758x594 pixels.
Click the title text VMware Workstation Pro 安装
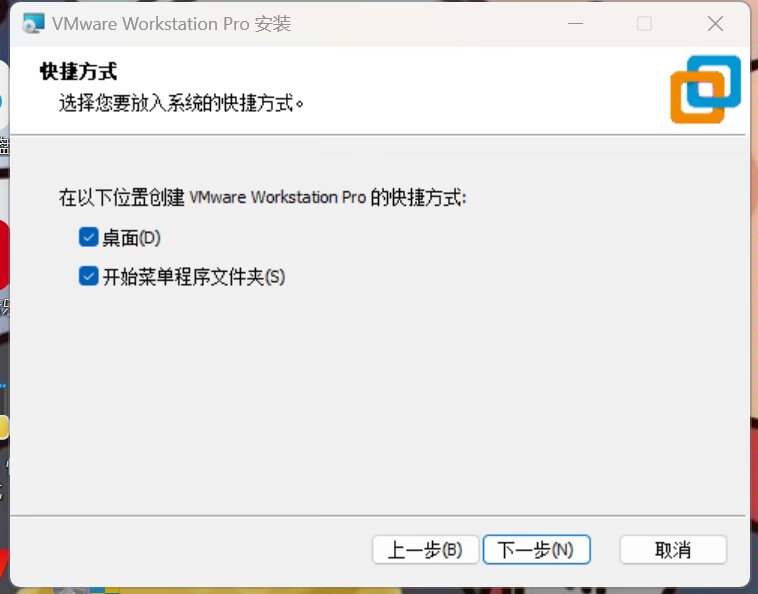click(172, 24)
